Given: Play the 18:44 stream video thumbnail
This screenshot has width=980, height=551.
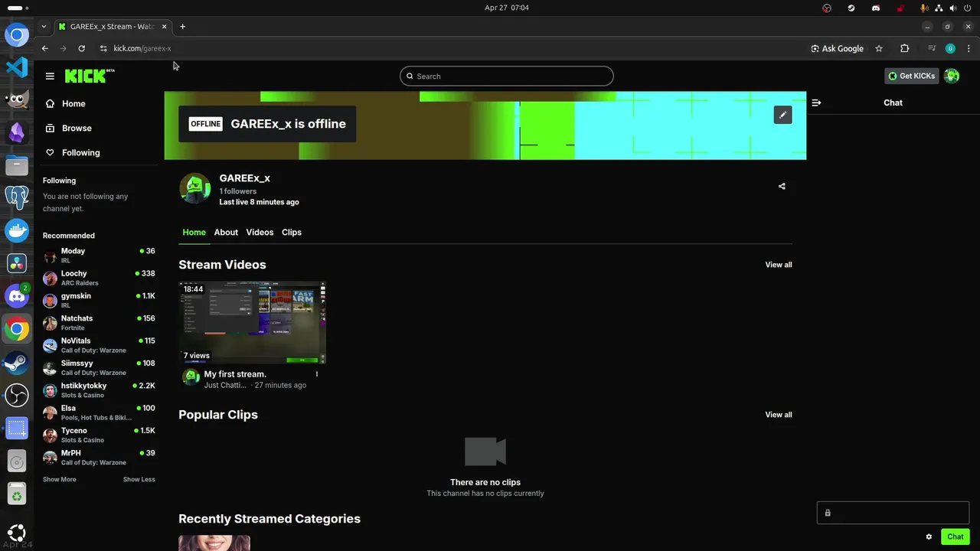Looking at the screenshot, I should (252, 323).
